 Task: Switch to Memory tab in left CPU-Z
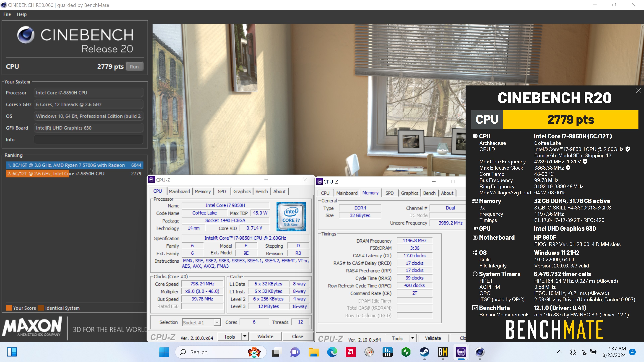203,191
